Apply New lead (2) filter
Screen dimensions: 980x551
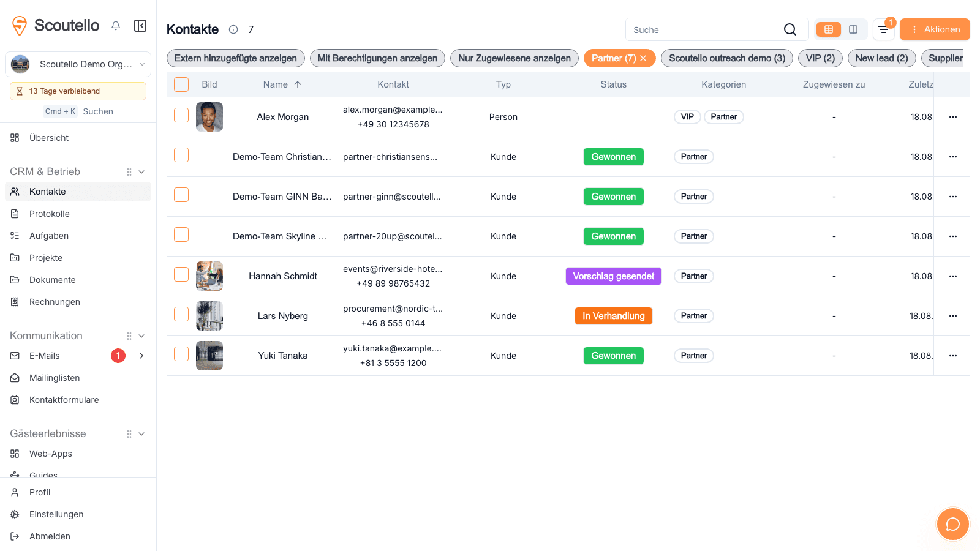pyautogui.click(x=881, y=58)
